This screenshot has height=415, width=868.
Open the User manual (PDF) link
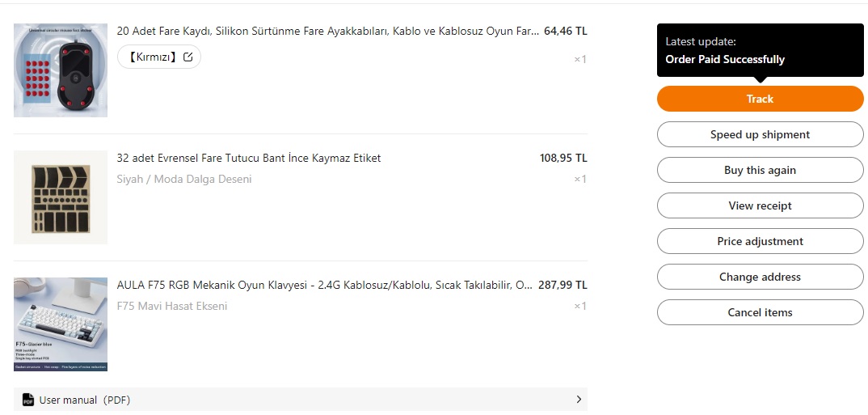tap(85, 400)
